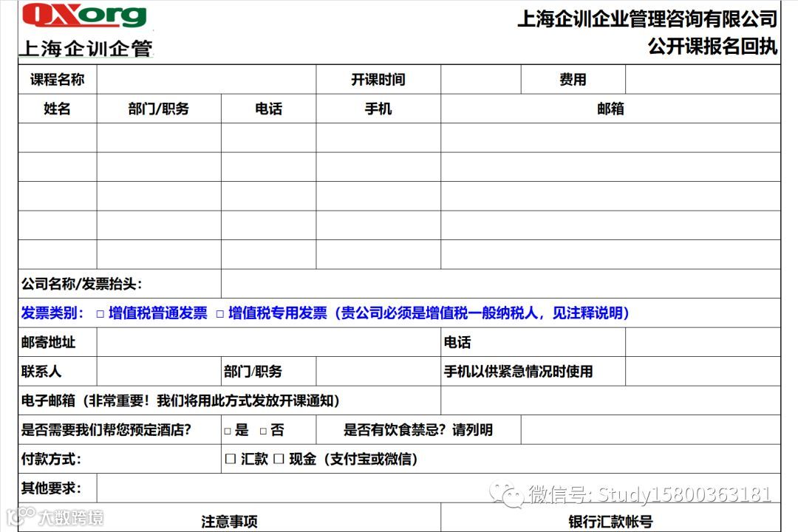Select the 现金 payment checkbox

(x=279, y=459)
